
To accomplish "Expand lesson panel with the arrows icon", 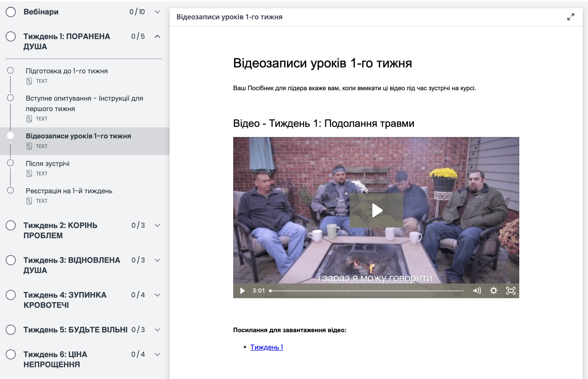I will click(571, 17).
